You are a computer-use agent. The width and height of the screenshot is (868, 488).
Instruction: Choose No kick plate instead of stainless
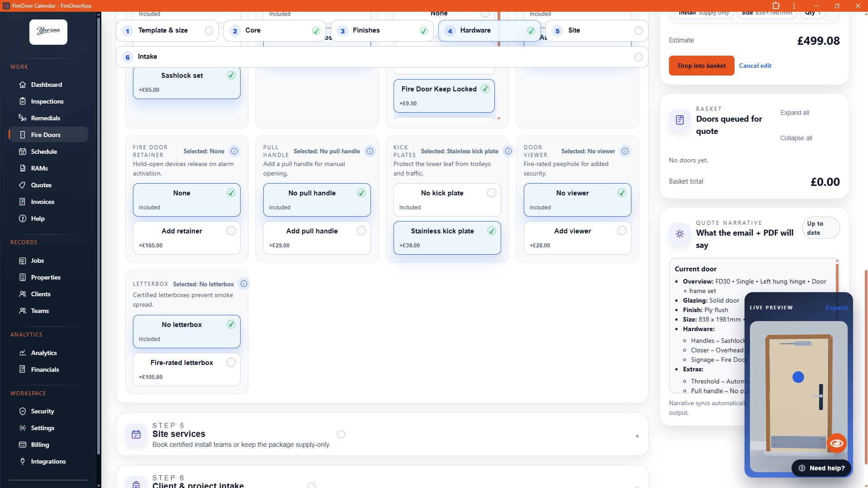point(447,199)
